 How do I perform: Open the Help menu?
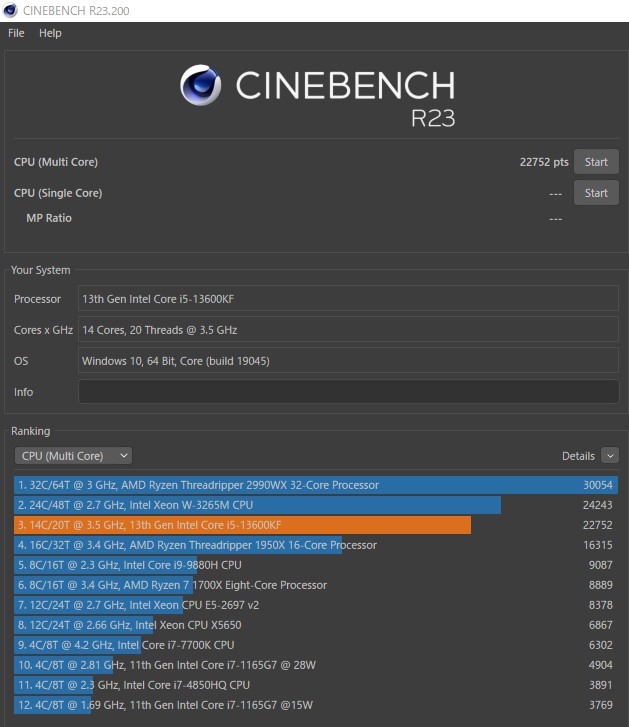tap(50, 33)
